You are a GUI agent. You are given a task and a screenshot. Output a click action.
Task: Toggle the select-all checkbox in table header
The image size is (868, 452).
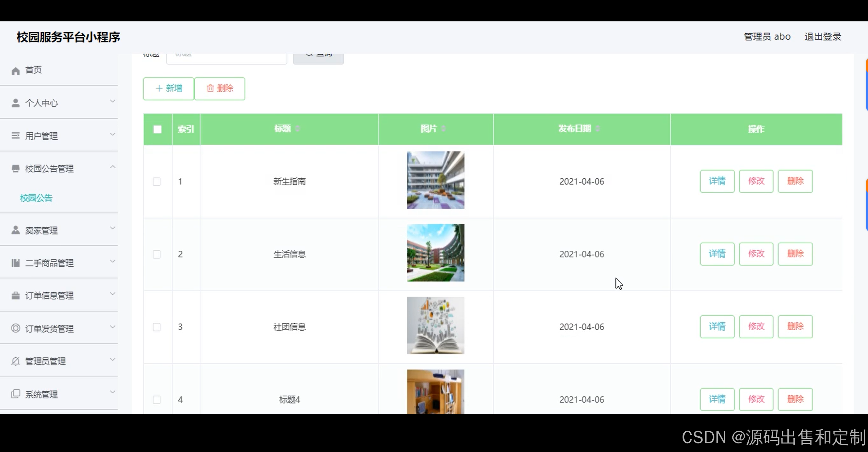(157, 129)
